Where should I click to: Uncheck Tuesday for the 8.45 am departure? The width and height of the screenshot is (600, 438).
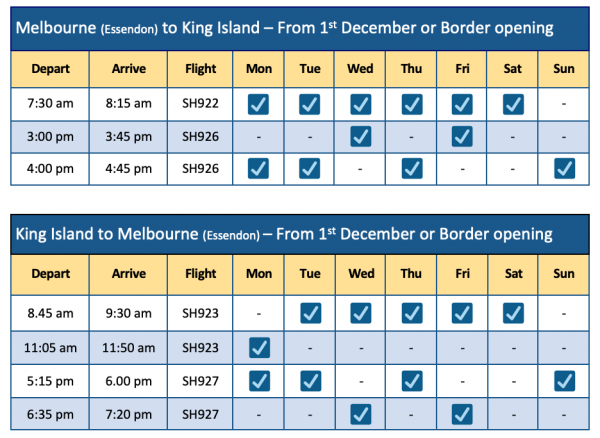coord(309,315)
